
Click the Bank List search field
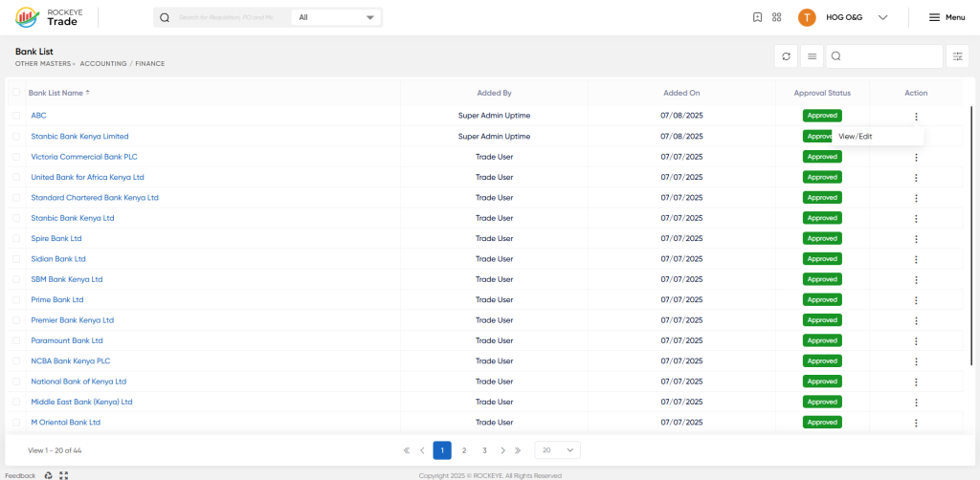[884, 56]
